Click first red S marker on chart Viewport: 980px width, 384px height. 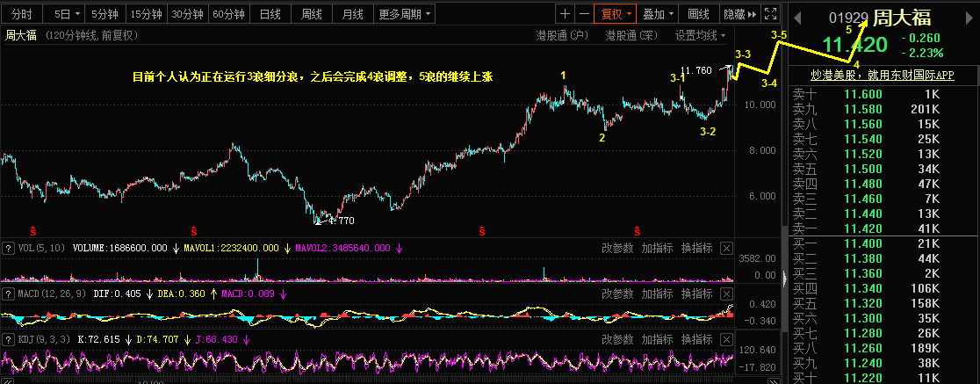point(34,230)
